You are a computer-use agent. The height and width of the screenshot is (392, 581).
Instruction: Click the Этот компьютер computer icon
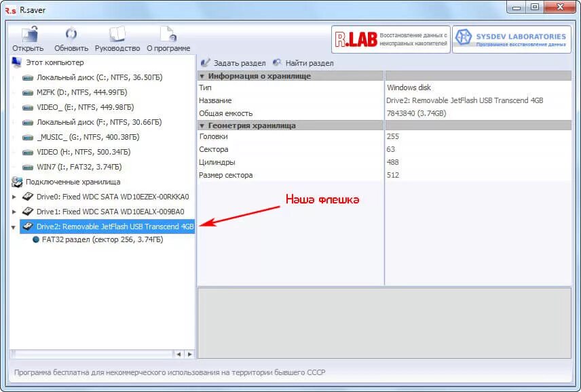17,62
